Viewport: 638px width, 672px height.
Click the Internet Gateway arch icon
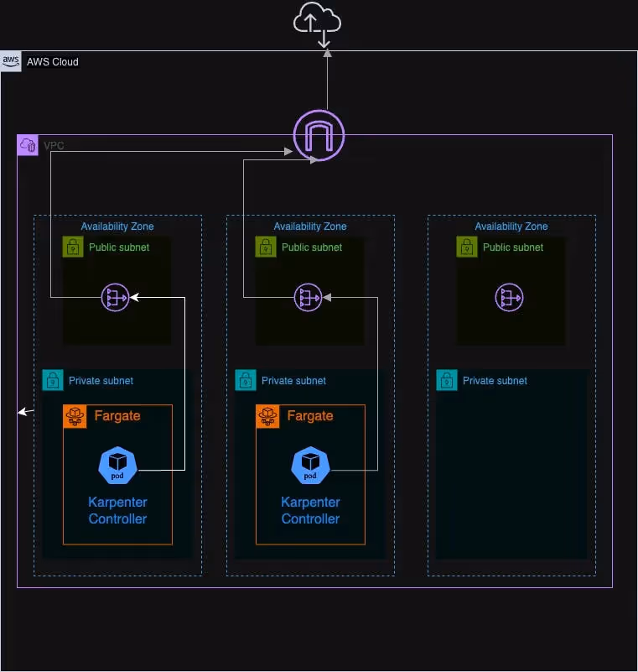tap(319, 135)
